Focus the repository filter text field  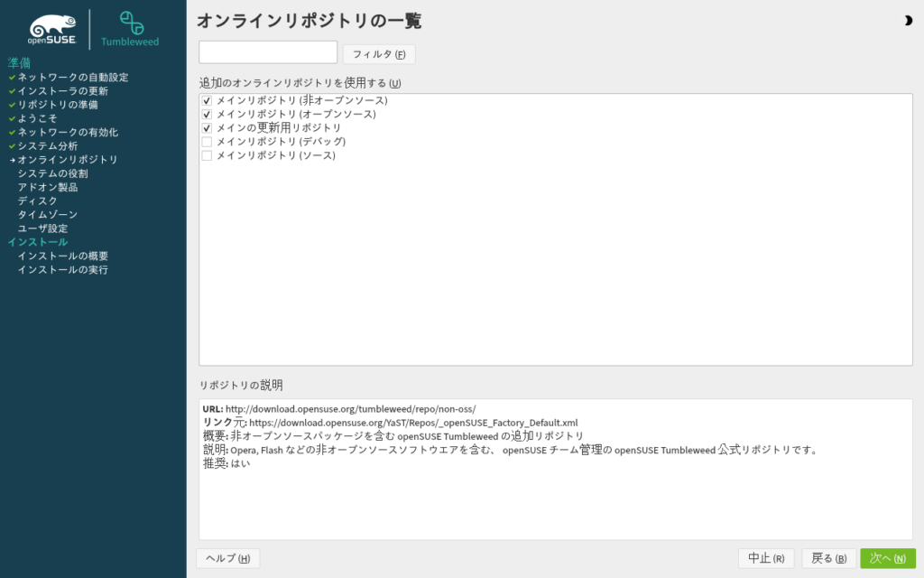(268, 52)
